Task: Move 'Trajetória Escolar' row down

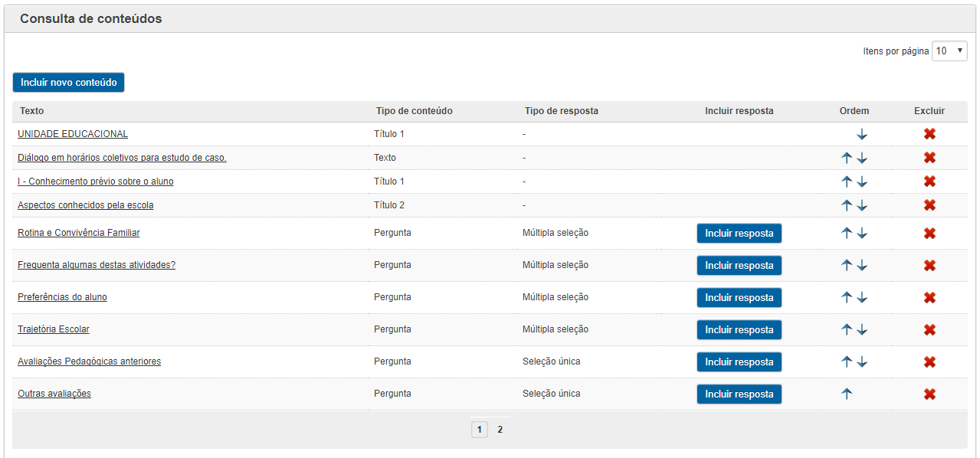Action: [862, 329]
